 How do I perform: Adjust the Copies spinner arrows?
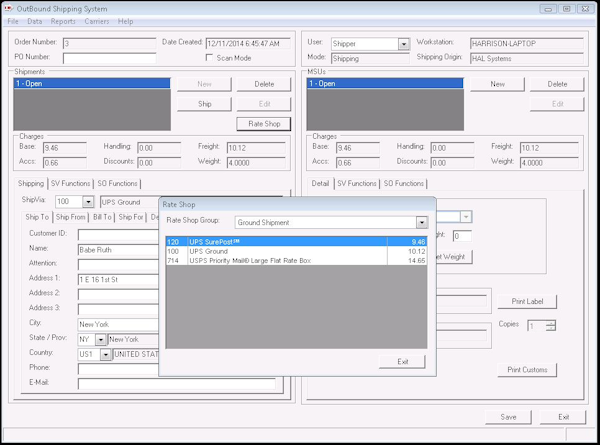coord(551,326)
